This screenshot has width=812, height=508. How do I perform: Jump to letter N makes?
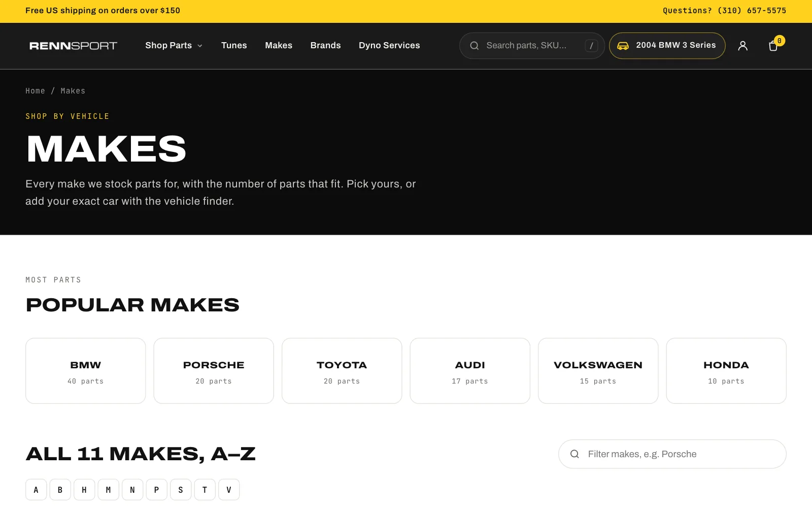coord(132,490)
